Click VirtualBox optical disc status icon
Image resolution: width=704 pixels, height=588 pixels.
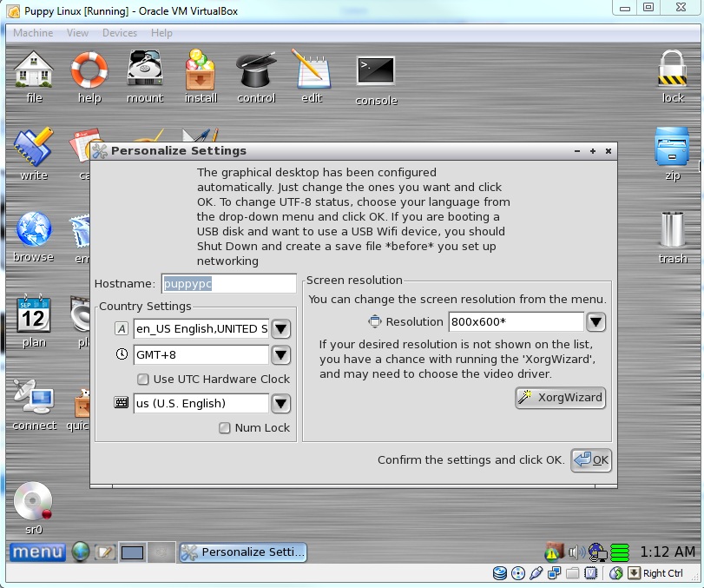(x=518, y=573)
